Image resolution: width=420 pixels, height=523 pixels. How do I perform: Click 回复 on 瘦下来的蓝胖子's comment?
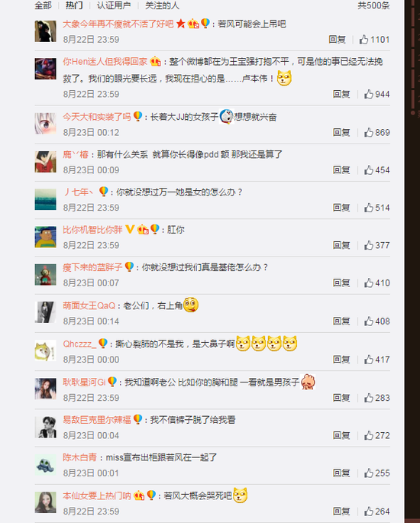point(341,282)
